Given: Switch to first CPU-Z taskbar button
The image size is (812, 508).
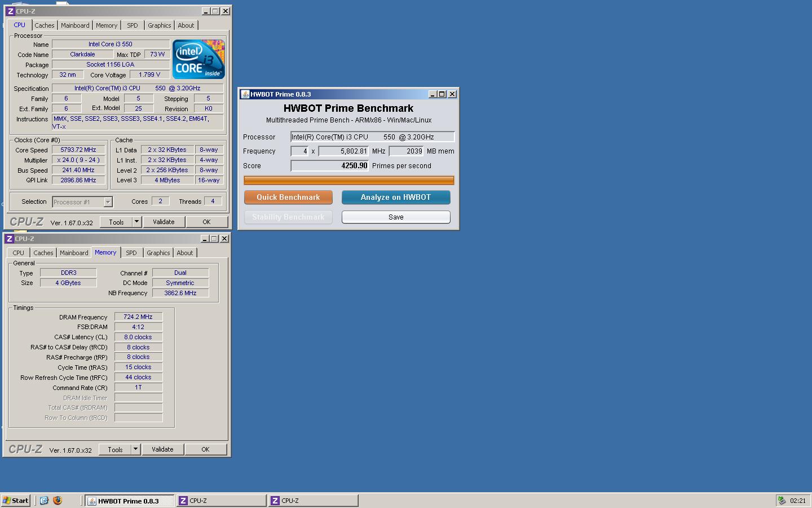Looking at the screenshot, I should point(221,501).
